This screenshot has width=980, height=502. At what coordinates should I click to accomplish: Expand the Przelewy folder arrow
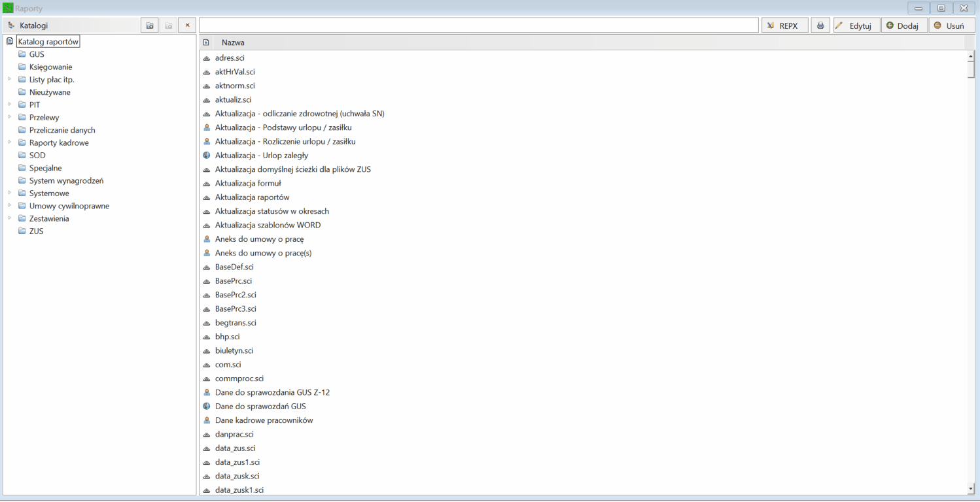click(x=10, y=118)
